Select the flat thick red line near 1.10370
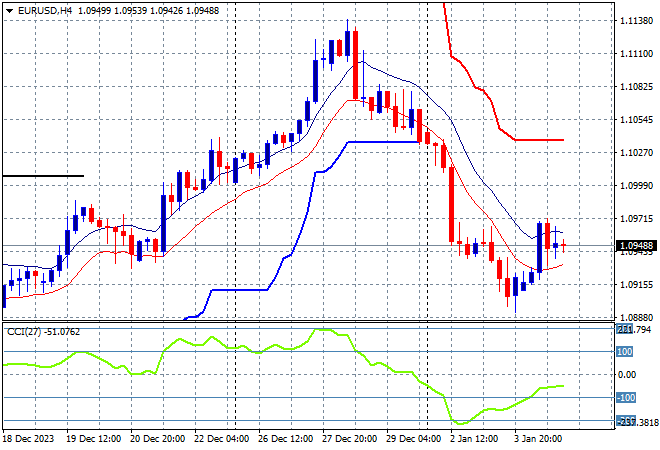This screenshot has height=450, width=660. pos(539,140)
